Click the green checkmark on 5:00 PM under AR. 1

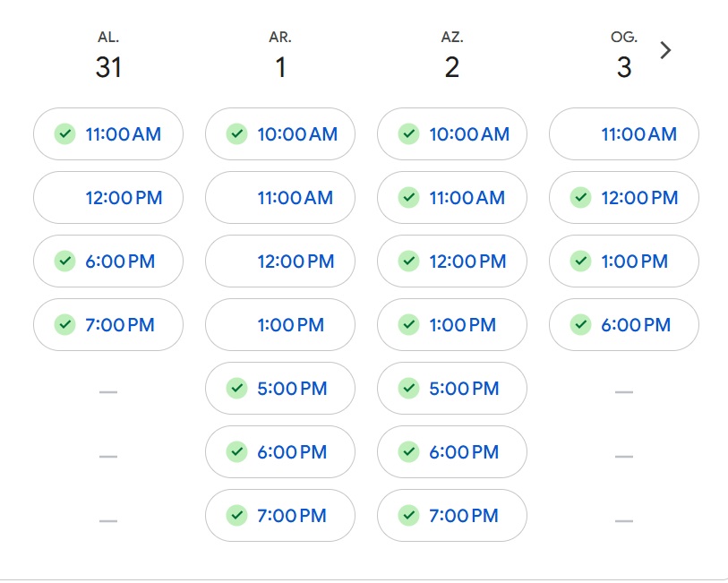236,389
